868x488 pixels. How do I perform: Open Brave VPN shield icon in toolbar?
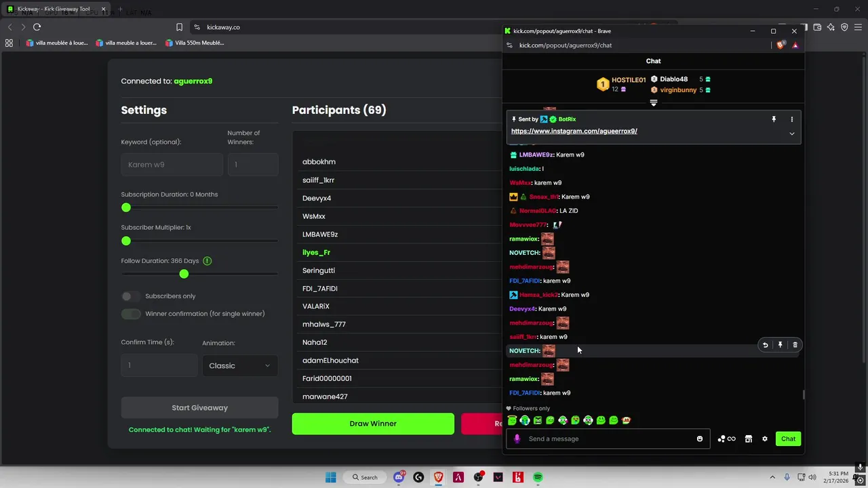(844, 27)
